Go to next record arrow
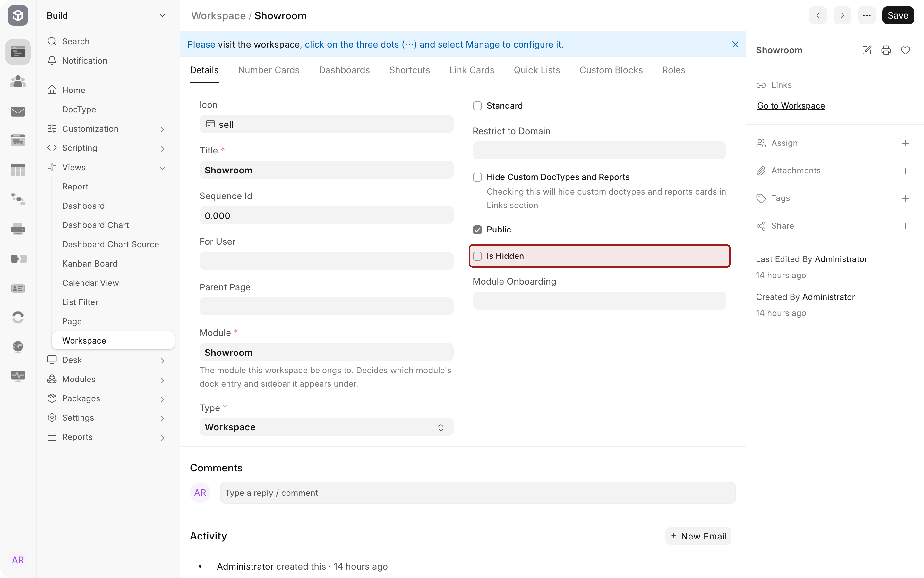 pyautogui.click(x=842, y=16)
